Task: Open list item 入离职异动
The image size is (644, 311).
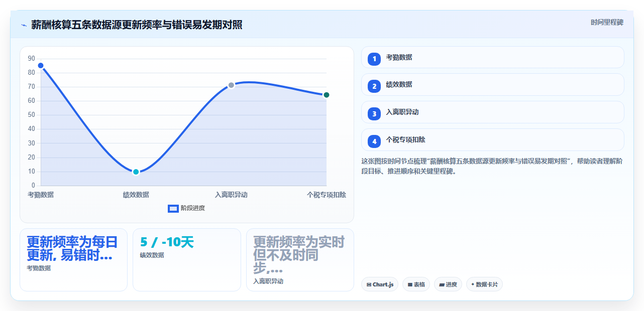Action: pyautogui.click(x=492, y=112)
